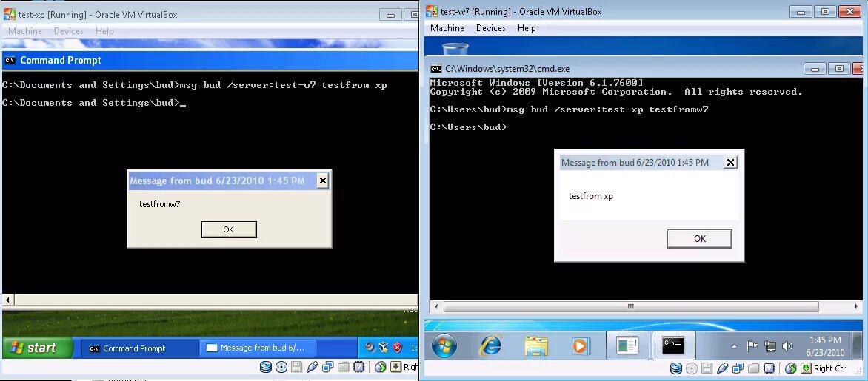Click virtualization V chip icon in test-xp status bar
Screen dimensions: 868x381
(358, 367)
